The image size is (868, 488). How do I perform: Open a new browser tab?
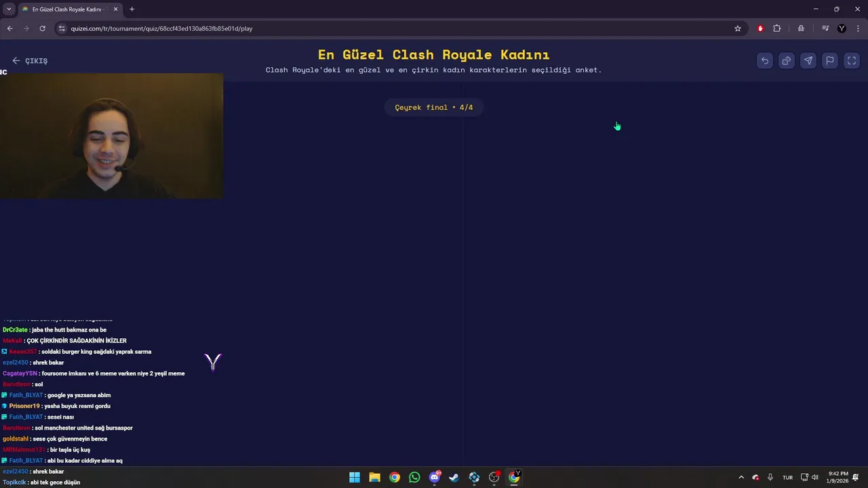point(132,9)
